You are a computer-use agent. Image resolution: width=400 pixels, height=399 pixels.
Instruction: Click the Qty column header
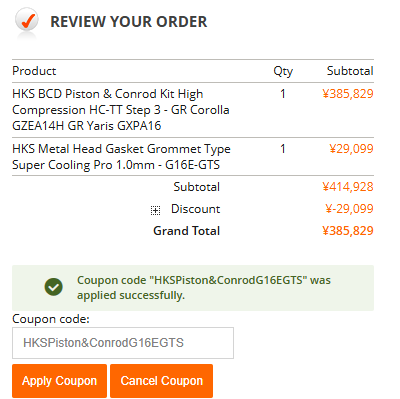pyautogui.click(x=283, y=71)
